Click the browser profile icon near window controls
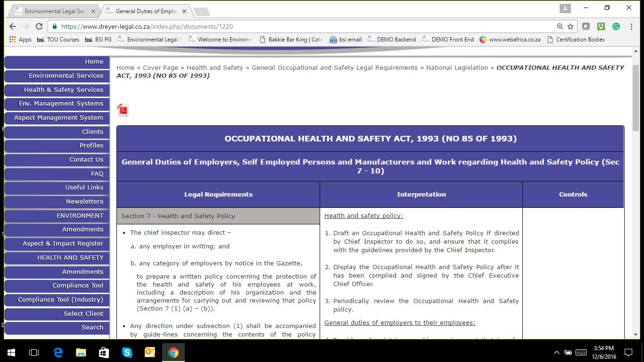 (x=564, y=8)
